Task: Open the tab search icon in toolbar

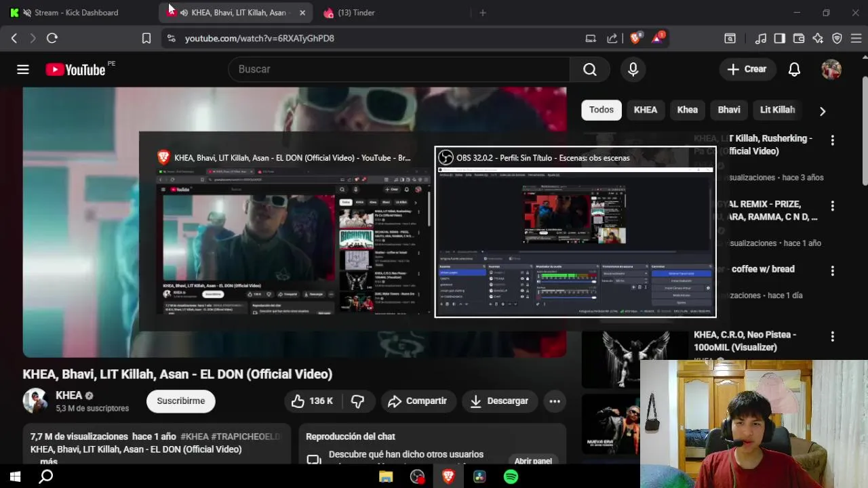Action: click(730, 39)
